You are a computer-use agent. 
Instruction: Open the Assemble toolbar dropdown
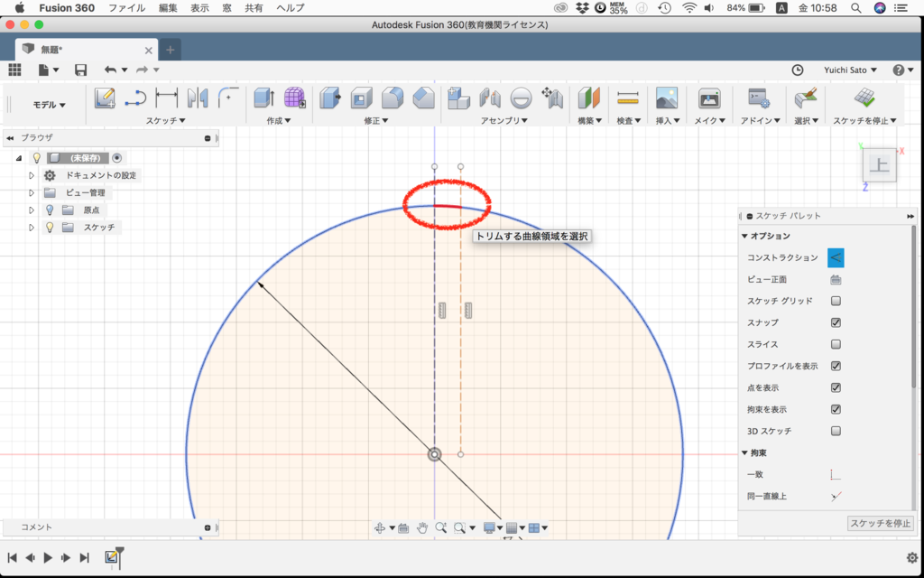[504, 120]
